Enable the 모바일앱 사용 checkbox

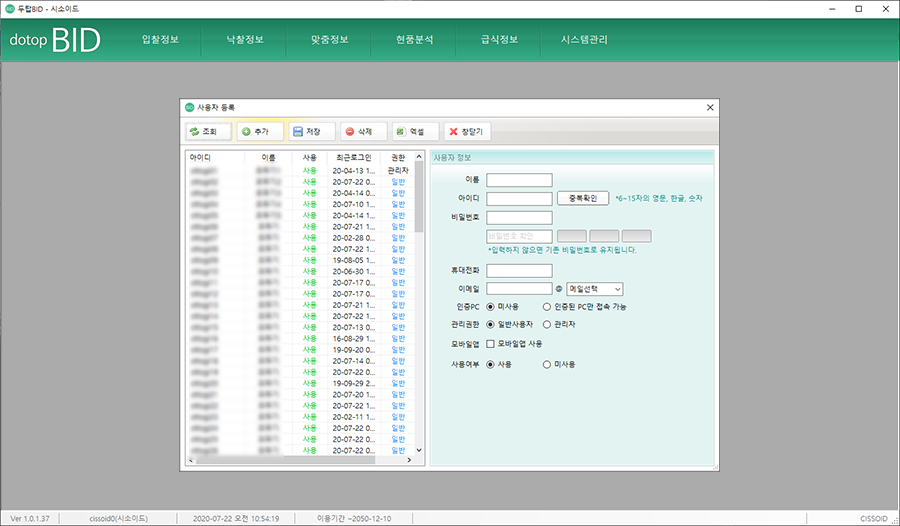(x=490, y=343)
